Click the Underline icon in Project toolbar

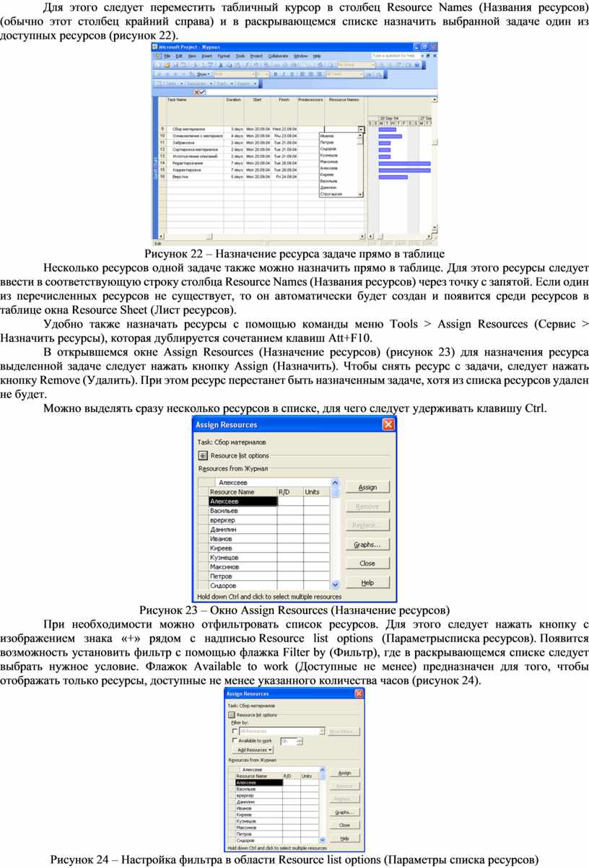tap(292, 74)
